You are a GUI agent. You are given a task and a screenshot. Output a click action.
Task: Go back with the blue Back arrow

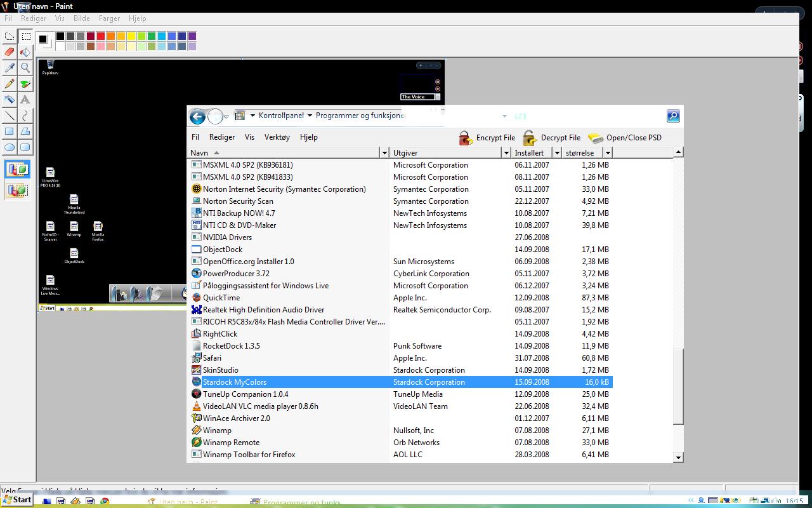click(x=197, y=116)
